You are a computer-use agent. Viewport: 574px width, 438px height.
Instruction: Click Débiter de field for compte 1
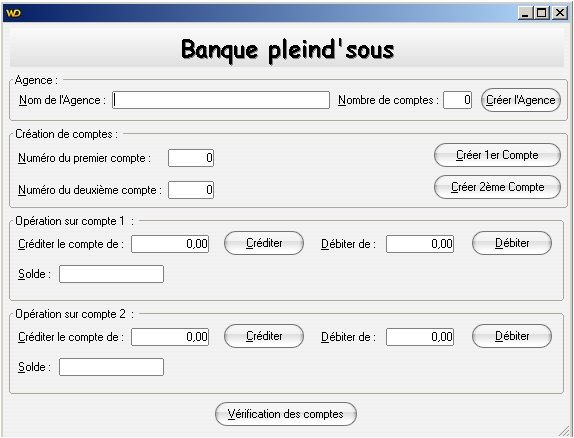pos(420,244)
